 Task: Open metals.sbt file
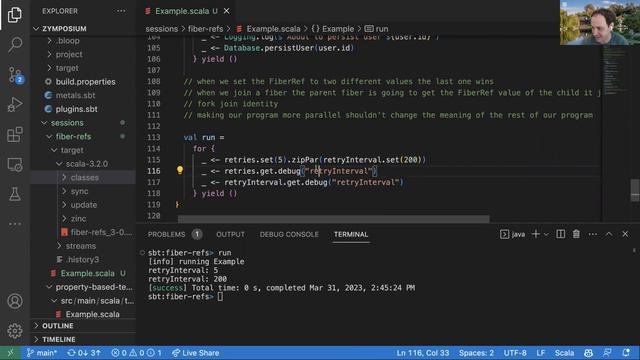[83, 95]
